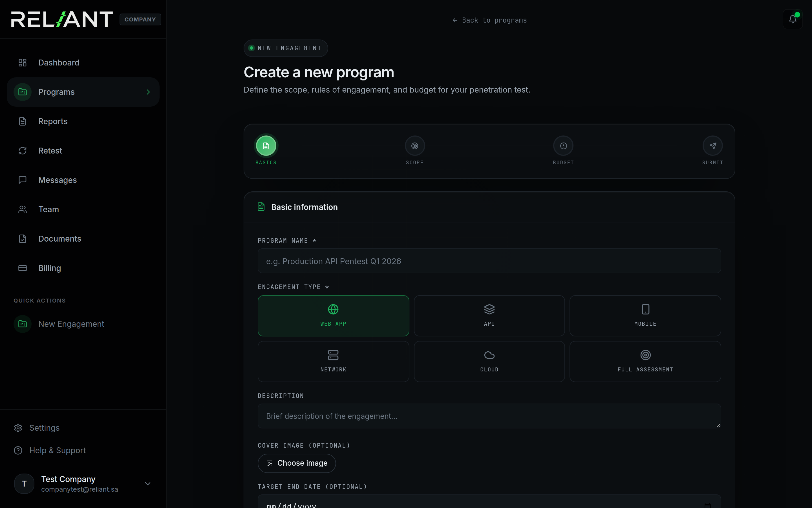Click the Budget step icon
The width and height of the screenshot is (812, 508).
(563, 146)
